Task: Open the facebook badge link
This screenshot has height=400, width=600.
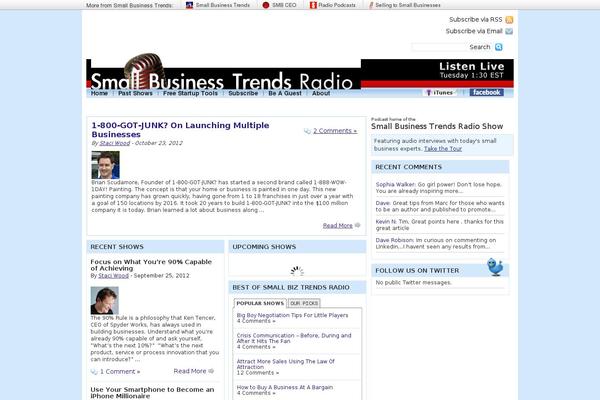Action: 486,93
